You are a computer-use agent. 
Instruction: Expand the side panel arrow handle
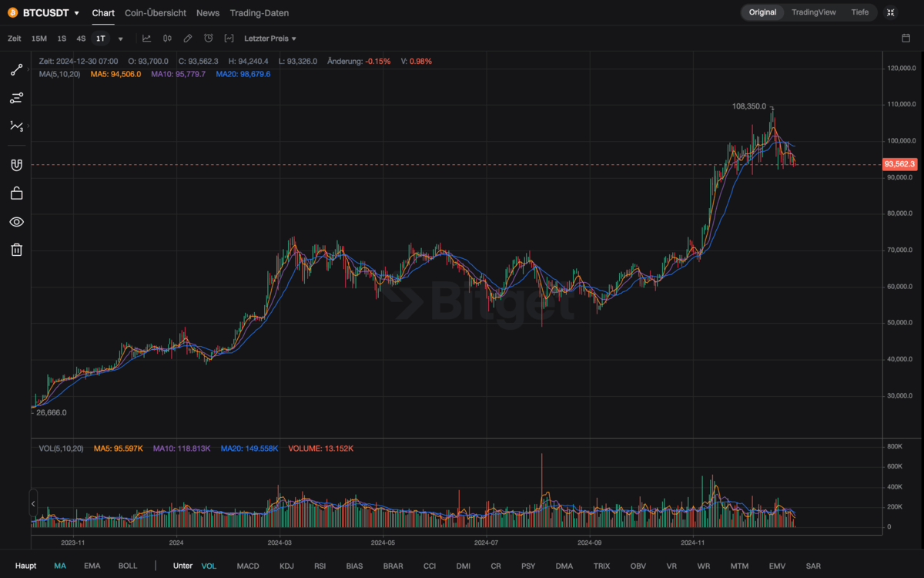coord(33,504)
